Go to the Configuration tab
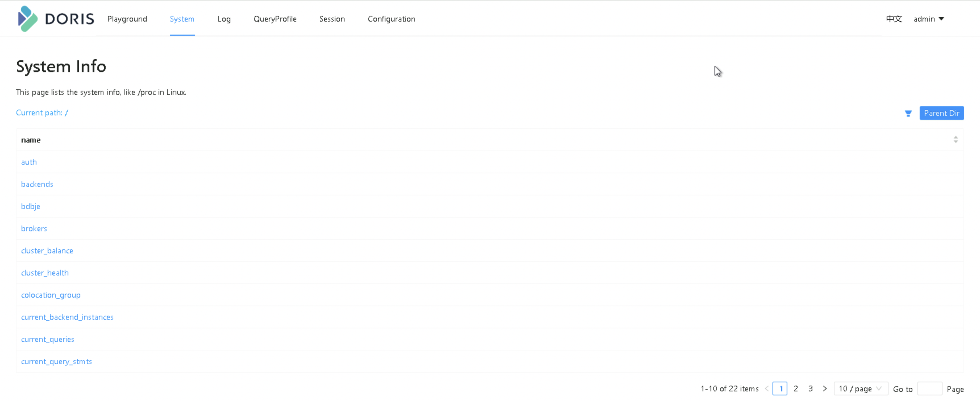This screenshot has height=401, width=980. click(391, 19)
